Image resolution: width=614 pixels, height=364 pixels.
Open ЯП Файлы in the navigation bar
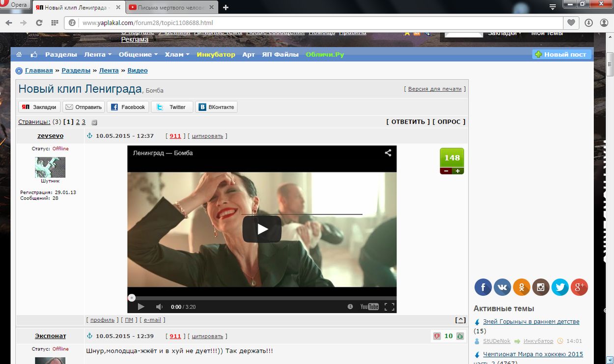point(280,54)
